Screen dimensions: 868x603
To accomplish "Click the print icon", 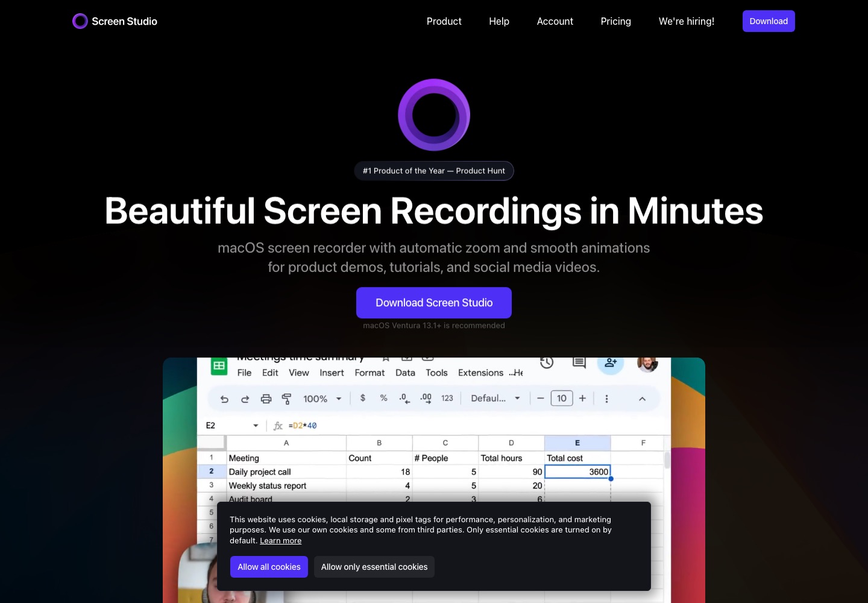I will pyautogui.click(x=266, y=399).
